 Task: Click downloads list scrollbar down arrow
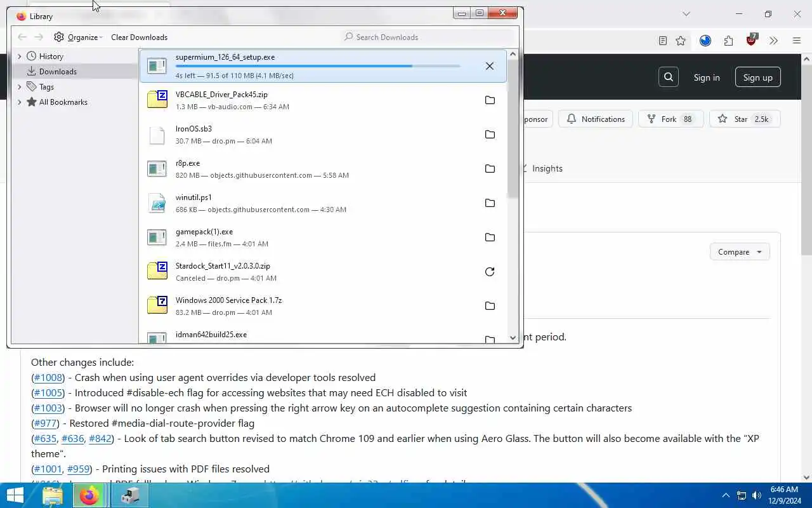[513, 338]
